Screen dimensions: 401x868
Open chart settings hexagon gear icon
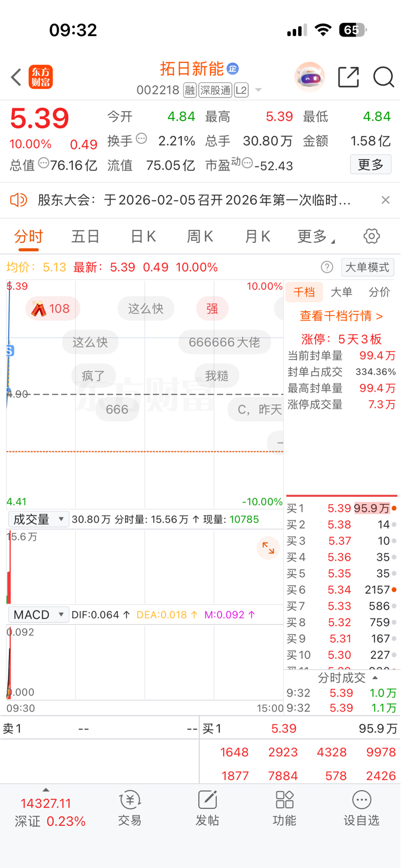(x=371, y=236)
